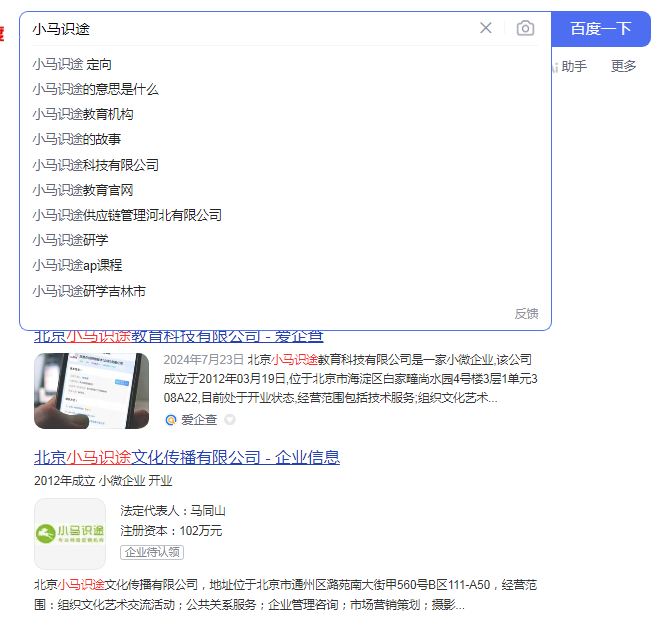This screenshot has width=666, height=618.
Task: Click the 反馈 feedback link
Action: pyautogui.click(x=526, y=313)
